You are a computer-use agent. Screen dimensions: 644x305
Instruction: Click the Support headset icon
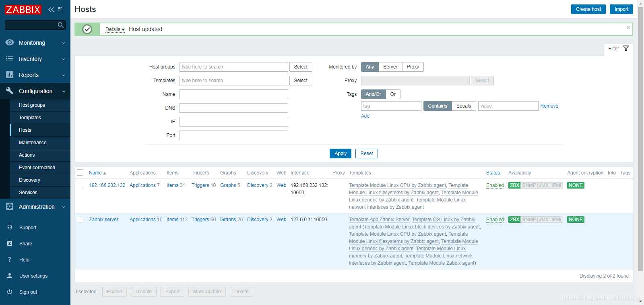[10, 227]
